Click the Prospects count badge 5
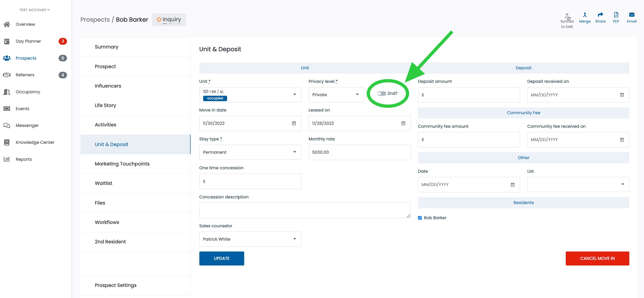This screenshot has width=644, height=298. (x=63, y=58)
